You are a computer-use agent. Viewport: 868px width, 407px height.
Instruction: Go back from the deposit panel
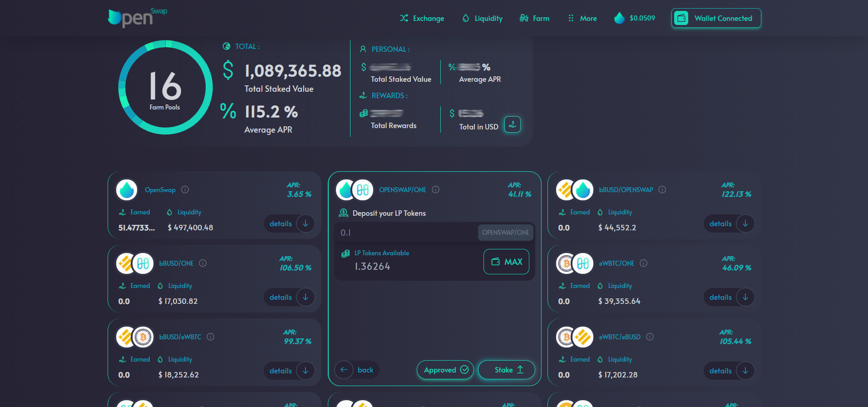pos(357,370)
